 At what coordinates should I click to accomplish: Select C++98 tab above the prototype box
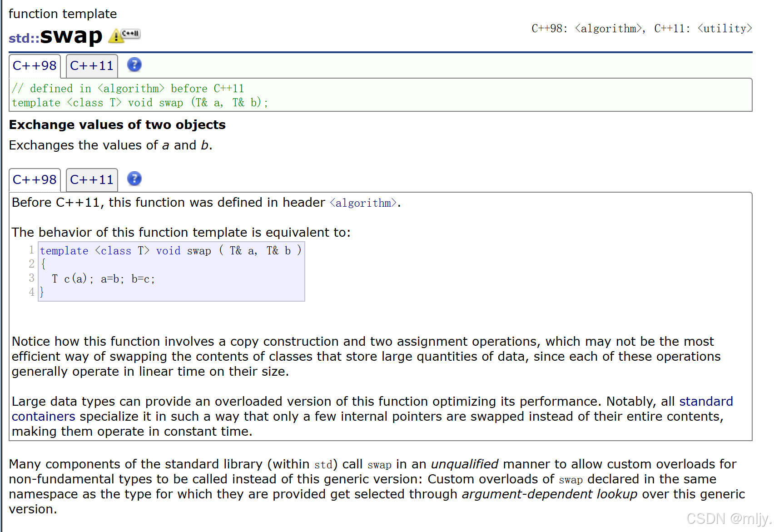pos(35,66)
